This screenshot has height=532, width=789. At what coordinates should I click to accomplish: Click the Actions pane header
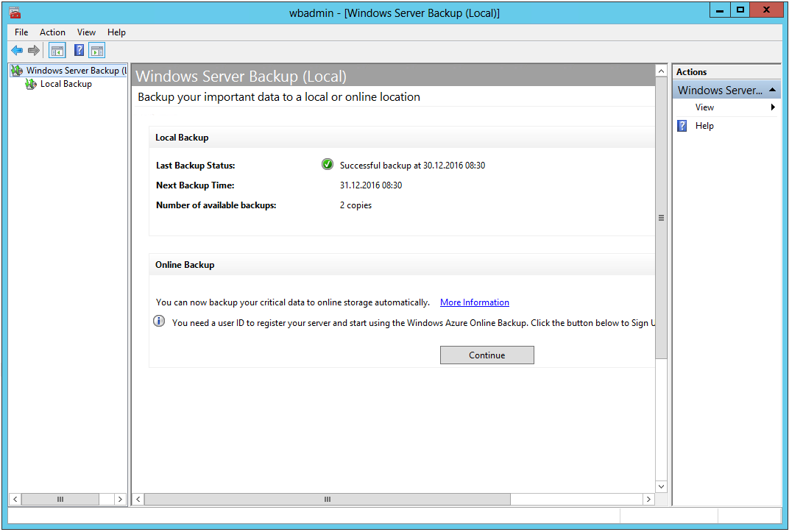click(x=726, y=72)
